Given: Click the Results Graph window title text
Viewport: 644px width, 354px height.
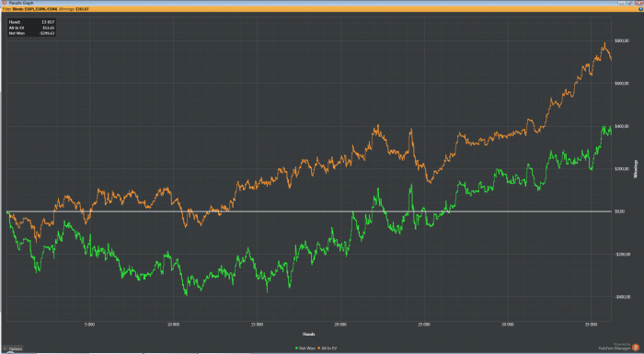Looking at the screenshot, I should pyautogui.click(x=21, y=3).
